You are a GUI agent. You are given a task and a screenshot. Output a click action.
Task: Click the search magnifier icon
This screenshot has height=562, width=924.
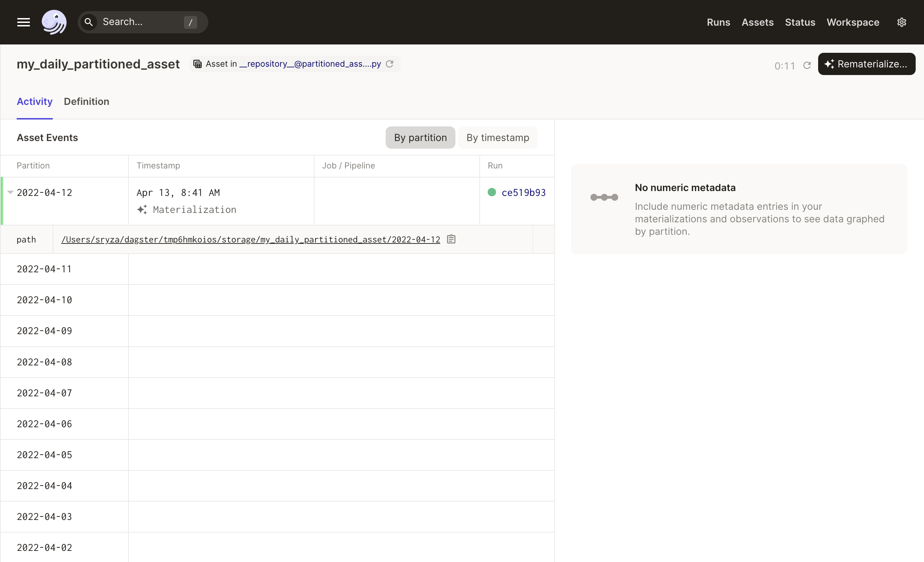pyautogui.click(x=89, y=22)
